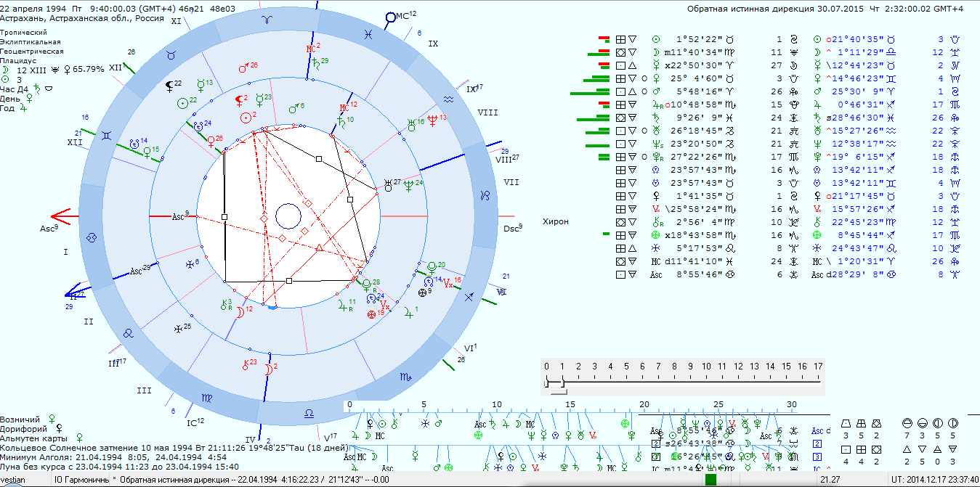Select the upward triangle icon above the count 2
The width and height of the screenshot is (980, 487).
[x=907, y=449]
